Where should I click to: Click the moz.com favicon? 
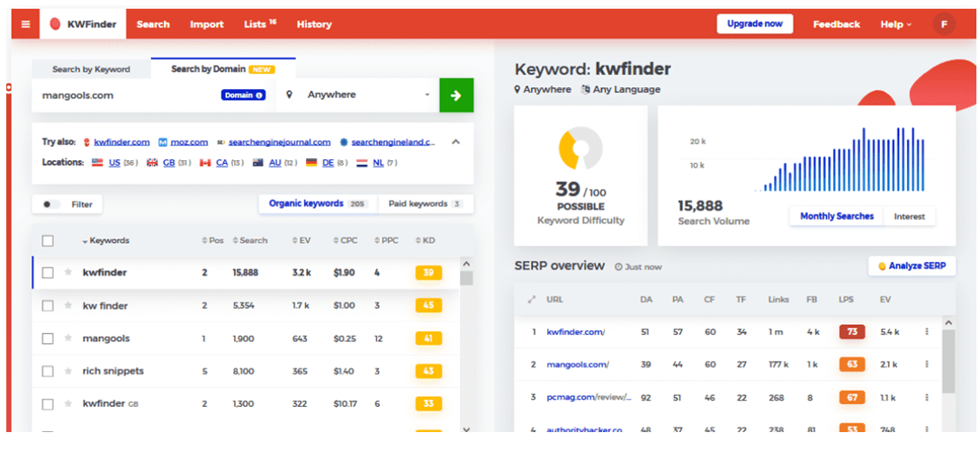pos(163,142)
